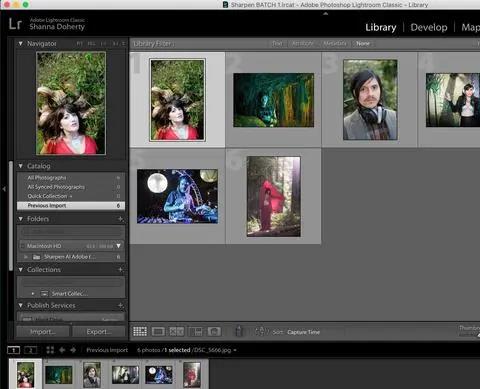
Task: Switch to Map module
Action: pos(470,27)
